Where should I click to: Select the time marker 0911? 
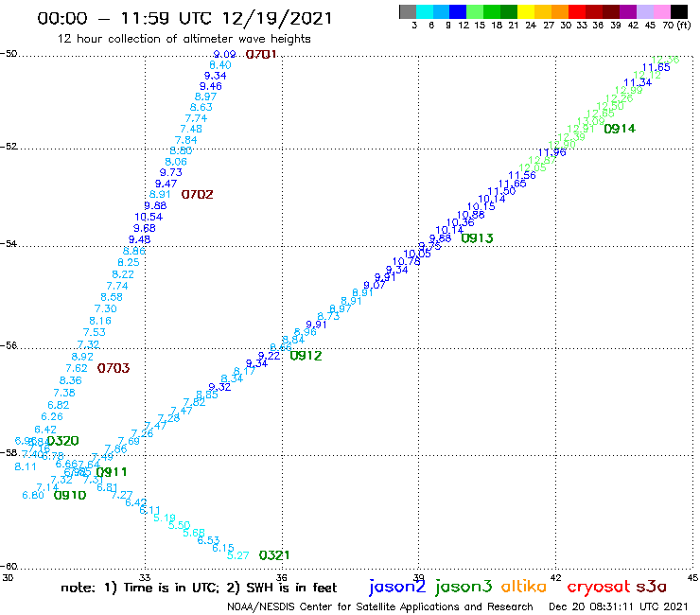112,472
